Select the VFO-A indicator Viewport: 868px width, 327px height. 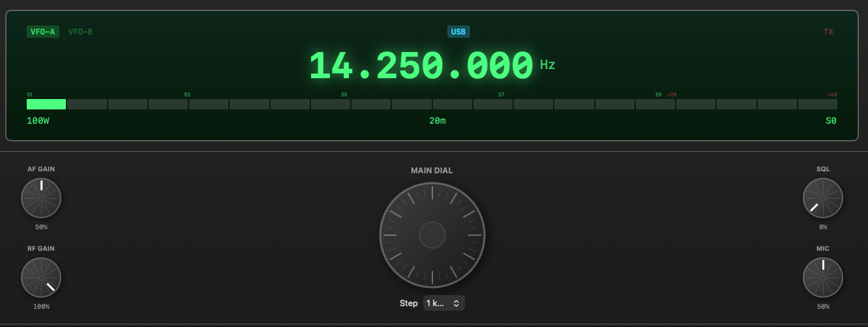43,32
